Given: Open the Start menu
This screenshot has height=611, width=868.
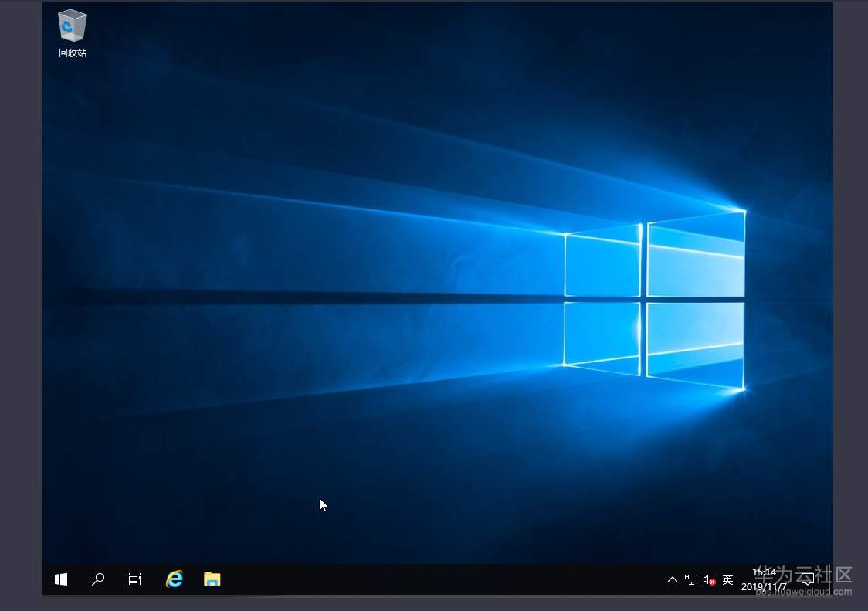Looking at the screenshot, I should tap(60, 579).
